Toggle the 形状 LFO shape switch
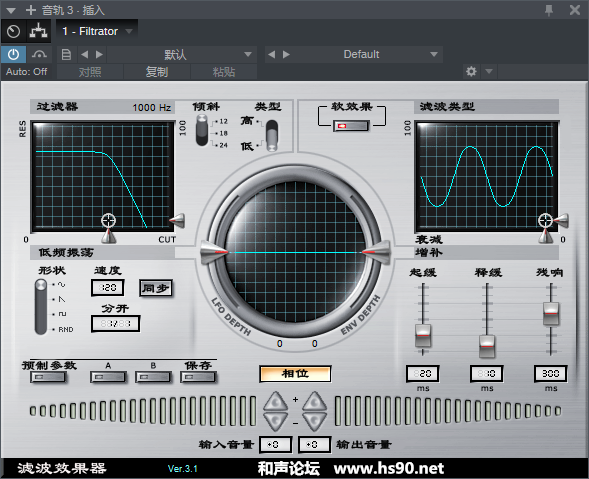This screenshot has height=479, width=589. point(41,307)
